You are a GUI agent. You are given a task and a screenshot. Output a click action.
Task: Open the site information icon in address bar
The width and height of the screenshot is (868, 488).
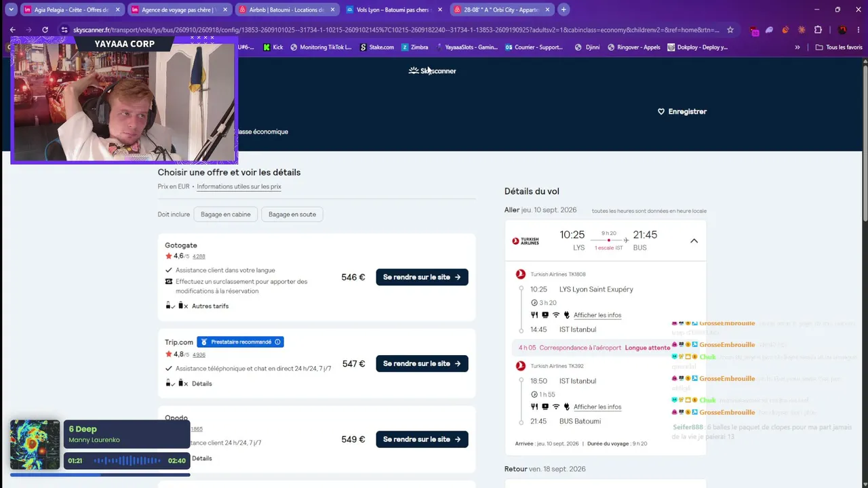pyautogui.click(x=64, y=30)
